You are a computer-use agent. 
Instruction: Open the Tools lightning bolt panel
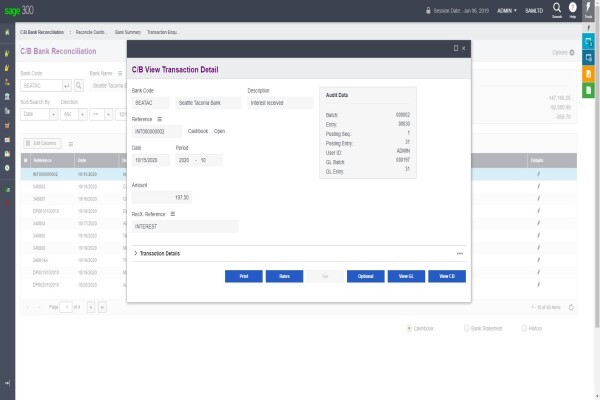[x=589, y=10]
